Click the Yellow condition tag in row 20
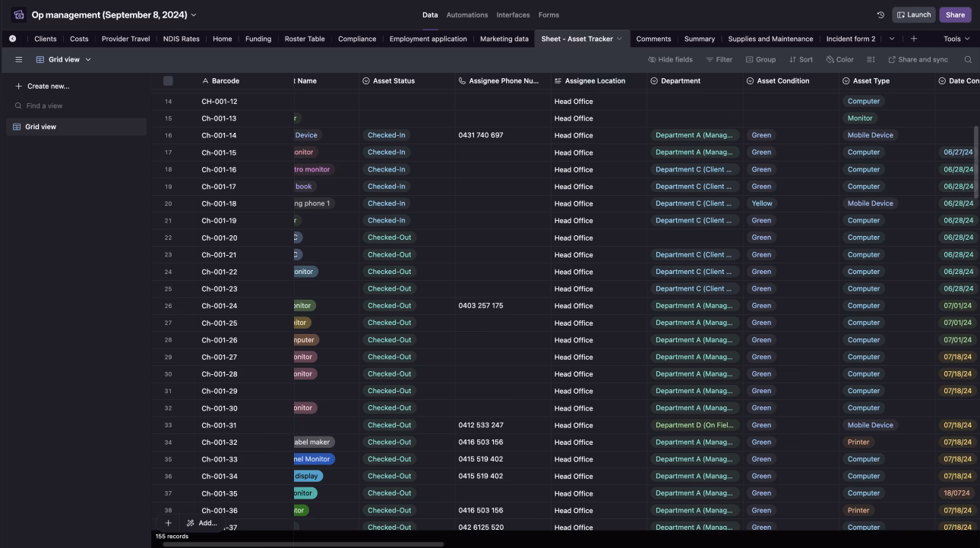Viewport: 980px width, 548px height. [761, 203]
